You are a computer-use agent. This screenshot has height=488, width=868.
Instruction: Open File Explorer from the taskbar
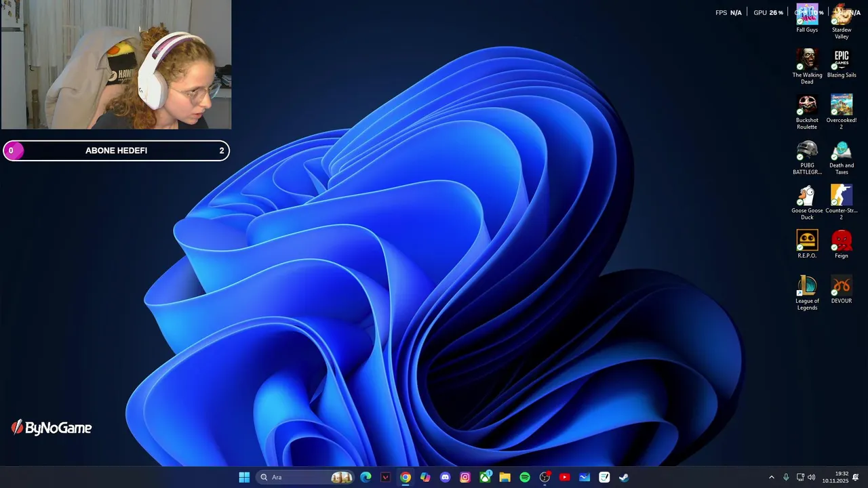tap(505, 477)
